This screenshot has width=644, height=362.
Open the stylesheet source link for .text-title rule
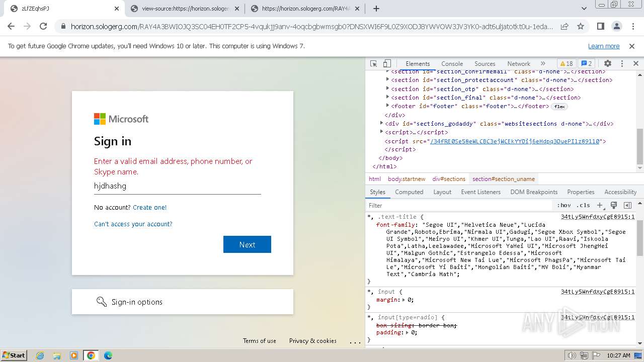click(x=598, y=217)
